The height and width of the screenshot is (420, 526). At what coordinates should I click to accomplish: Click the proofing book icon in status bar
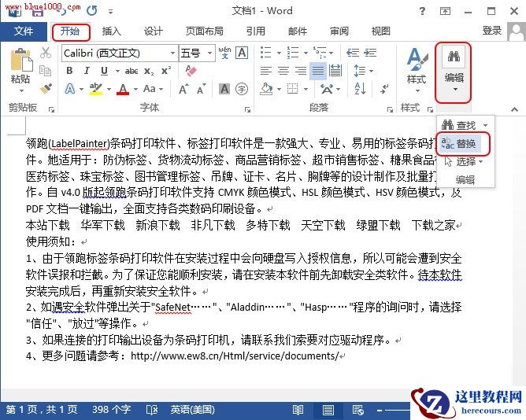[152, 410]
